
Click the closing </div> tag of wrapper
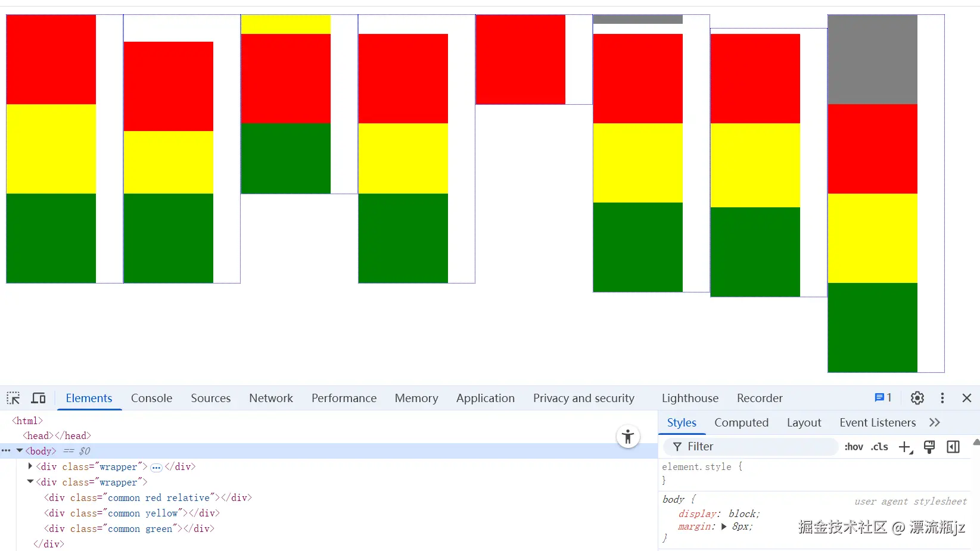point(49,544)
